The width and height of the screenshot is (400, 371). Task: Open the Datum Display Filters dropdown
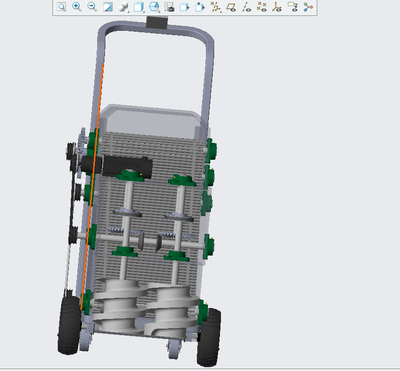(x=215, y=7)
